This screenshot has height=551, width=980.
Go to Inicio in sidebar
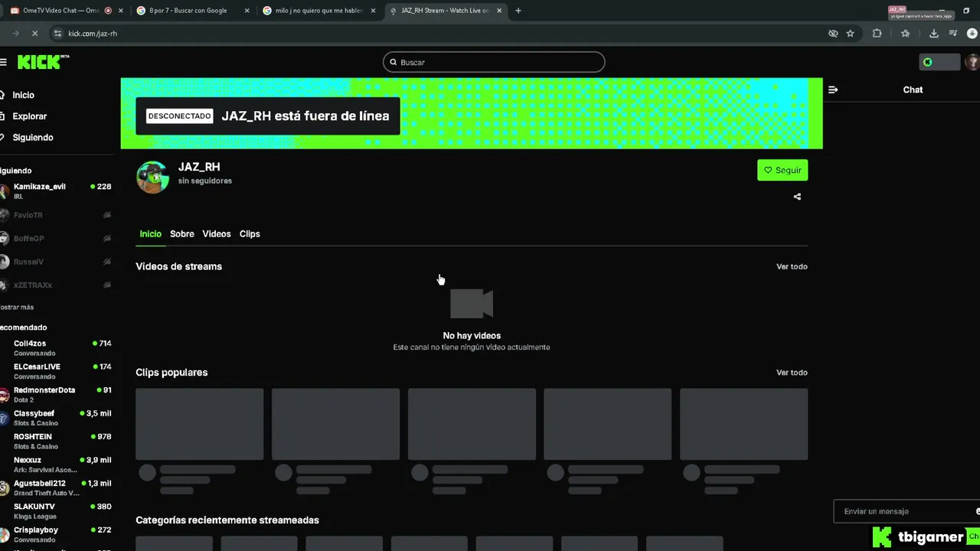pyautogui.click(x=23, y=95)
